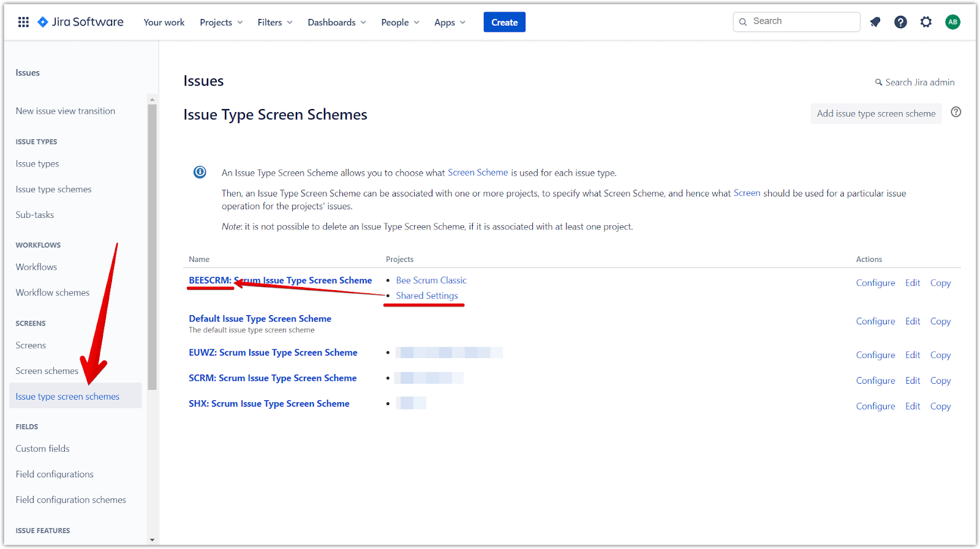Edit the Default Issue Type Screen Scheme
This screenshot has height=549, width=980.
tap(913, 321)
